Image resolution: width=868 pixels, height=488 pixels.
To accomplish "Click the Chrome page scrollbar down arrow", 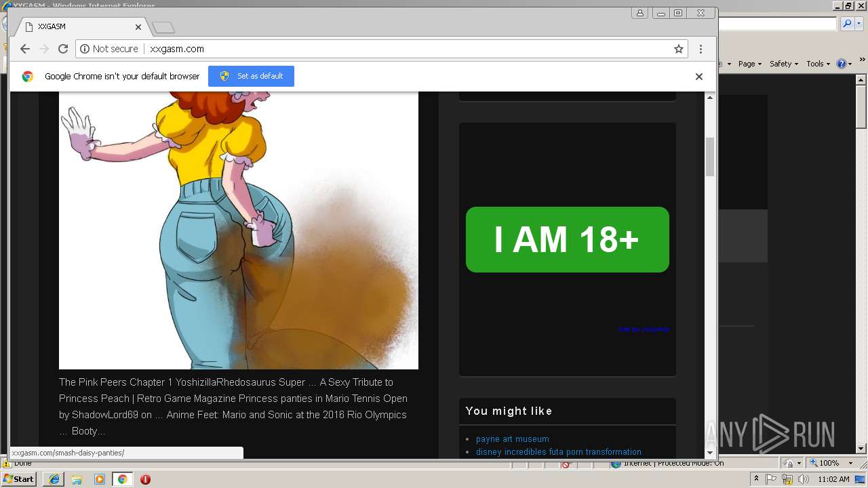I will (x=710, y=452).
